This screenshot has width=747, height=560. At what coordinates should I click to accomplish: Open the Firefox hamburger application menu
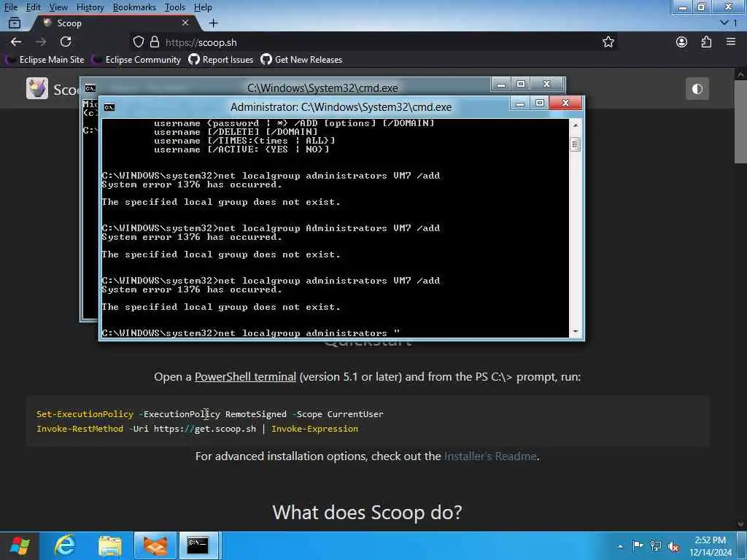tap(731, 42)
